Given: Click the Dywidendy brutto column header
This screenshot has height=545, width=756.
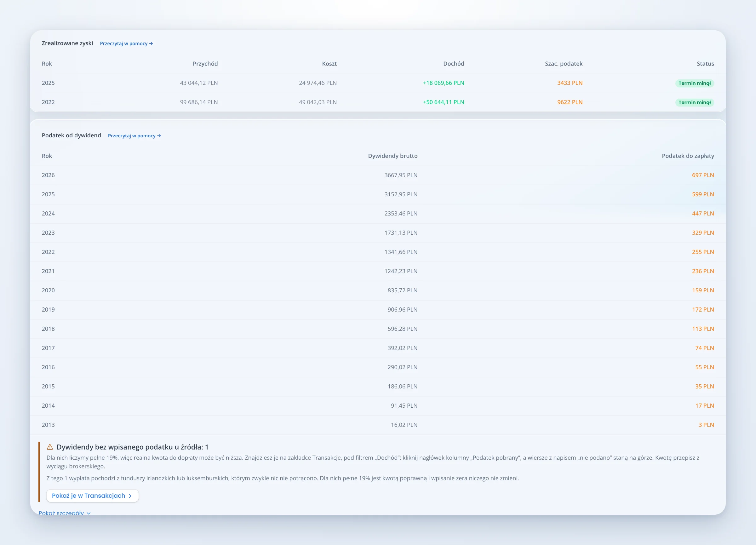Looking at the screenshot, I should tap(393, 156).
